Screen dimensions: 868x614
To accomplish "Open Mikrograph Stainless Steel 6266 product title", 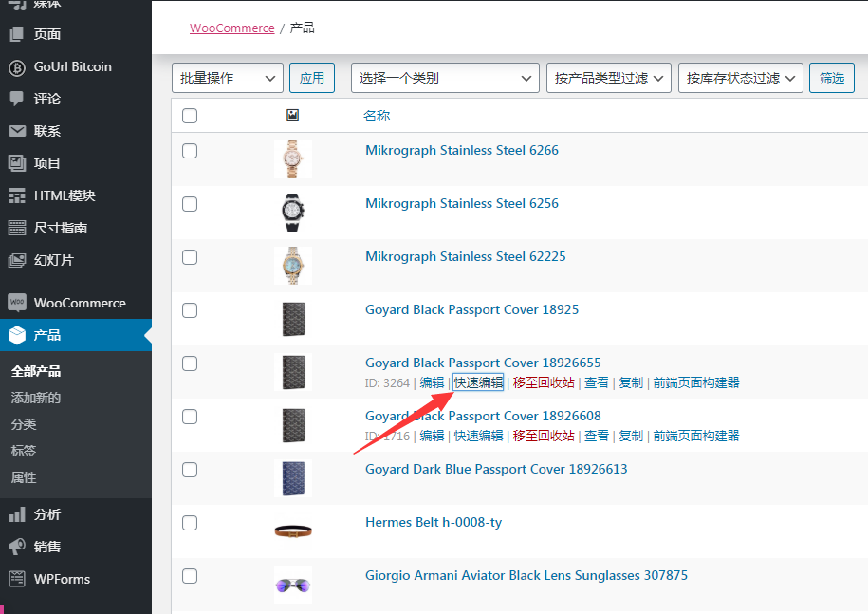I will (462, 151).
